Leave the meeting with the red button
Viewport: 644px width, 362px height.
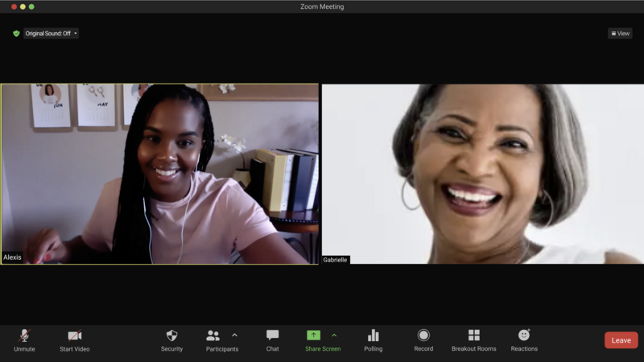point(621,340)
